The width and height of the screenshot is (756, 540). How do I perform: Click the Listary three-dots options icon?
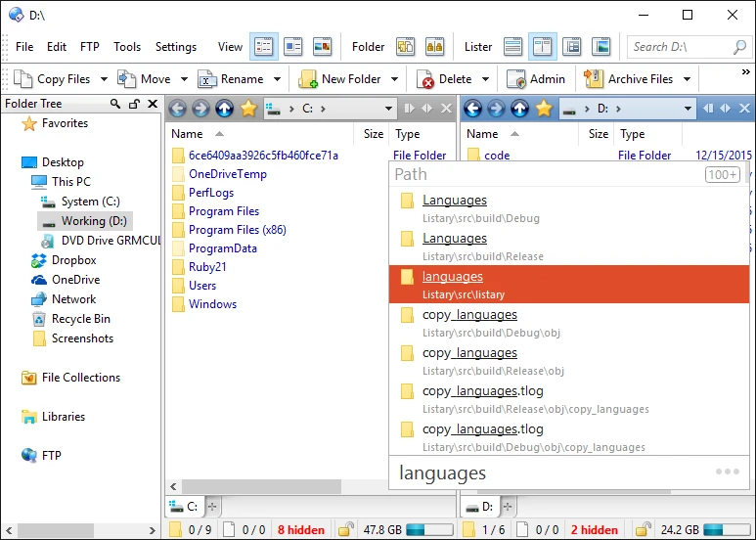click(727, 472)
